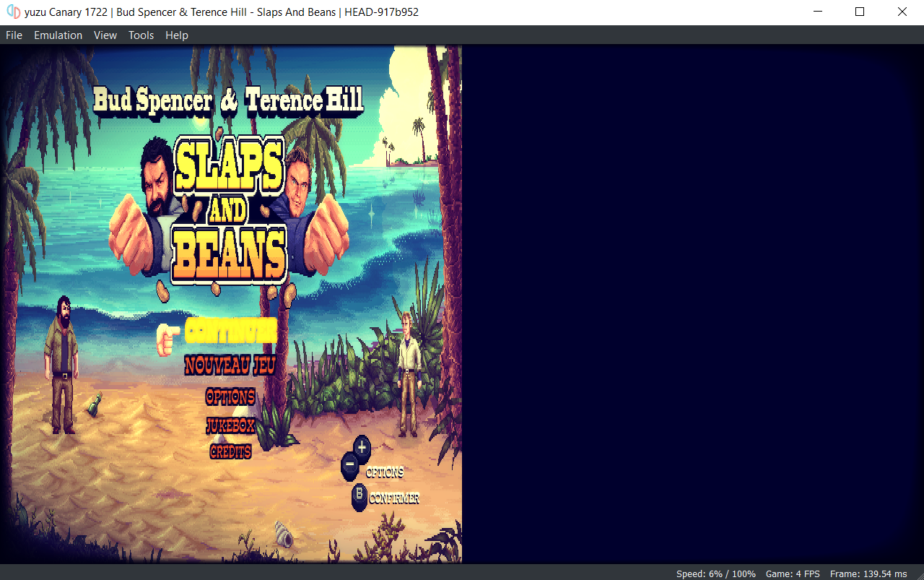The image size is (924, 580).
Task: Click the Game: 4 FPS status entry
Action: (x=793, y=573)
